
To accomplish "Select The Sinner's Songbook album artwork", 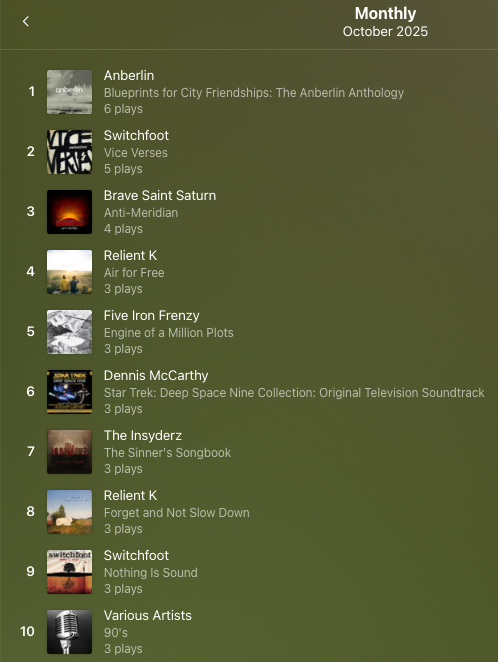I will tap(69, 452).
